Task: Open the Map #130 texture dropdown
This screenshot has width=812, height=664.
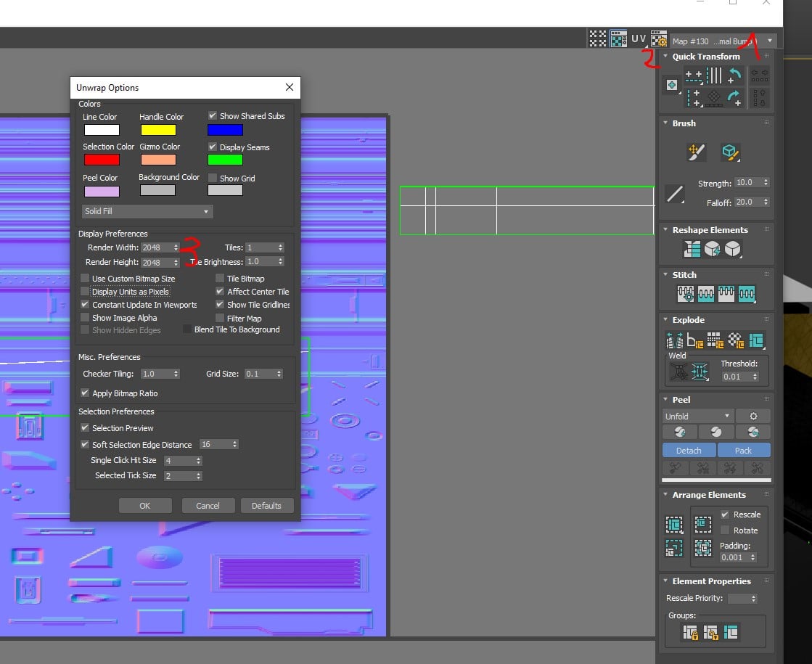Action: (x=723, y=41)
